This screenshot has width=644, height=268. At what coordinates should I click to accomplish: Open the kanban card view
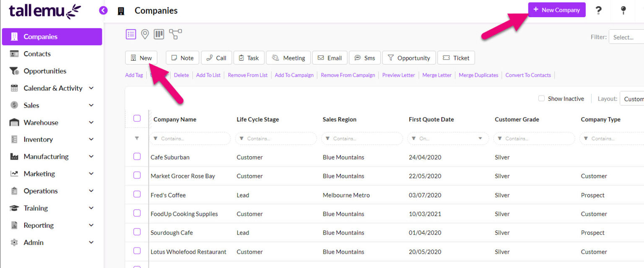(x=158, y=34)
